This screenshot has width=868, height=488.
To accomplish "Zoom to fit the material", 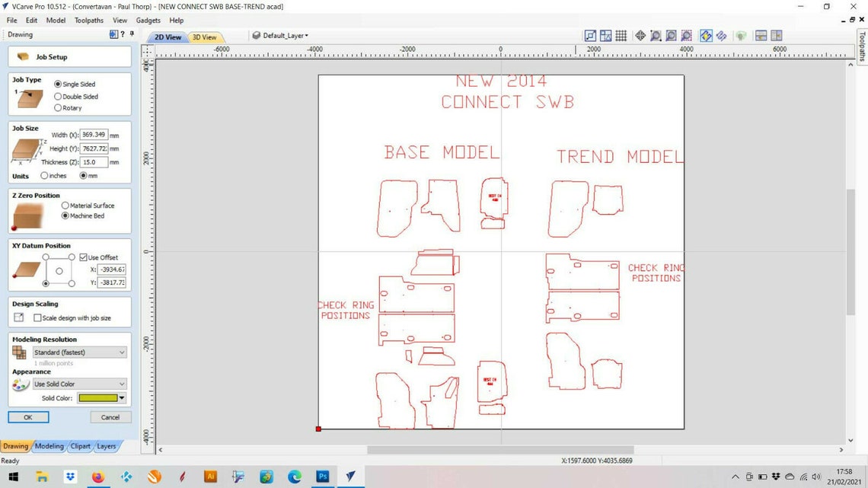I will pos(671,36).
